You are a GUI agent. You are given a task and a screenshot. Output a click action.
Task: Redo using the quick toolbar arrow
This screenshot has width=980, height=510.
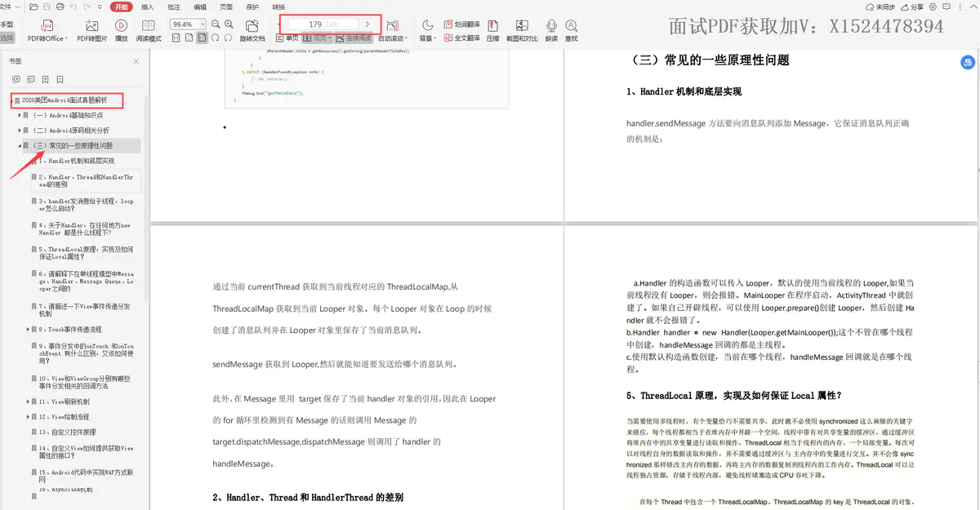click(87, 7)
